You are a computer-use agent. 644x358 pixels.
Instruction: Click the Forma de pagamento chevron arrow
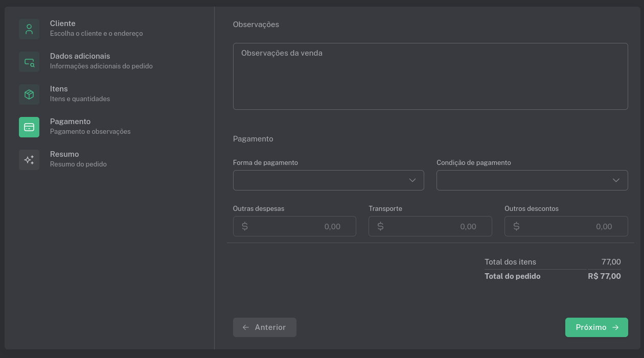point(412,180)
